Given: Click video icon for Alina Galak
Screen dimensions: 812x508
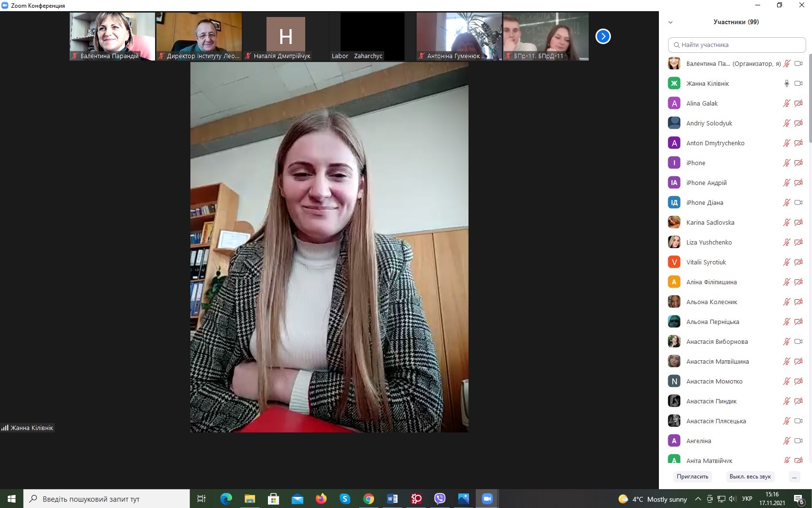Looking at the screenshot, I should (798, 103).
